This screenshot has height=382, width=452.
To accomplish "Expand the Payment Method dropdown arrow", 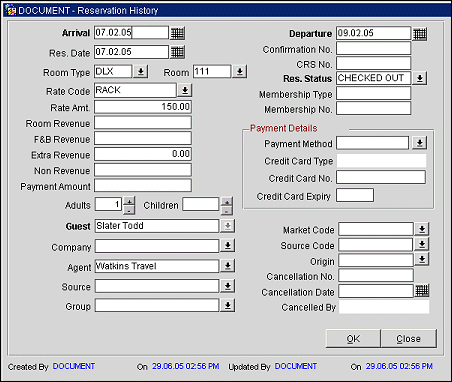I will (x=420, y=143).
